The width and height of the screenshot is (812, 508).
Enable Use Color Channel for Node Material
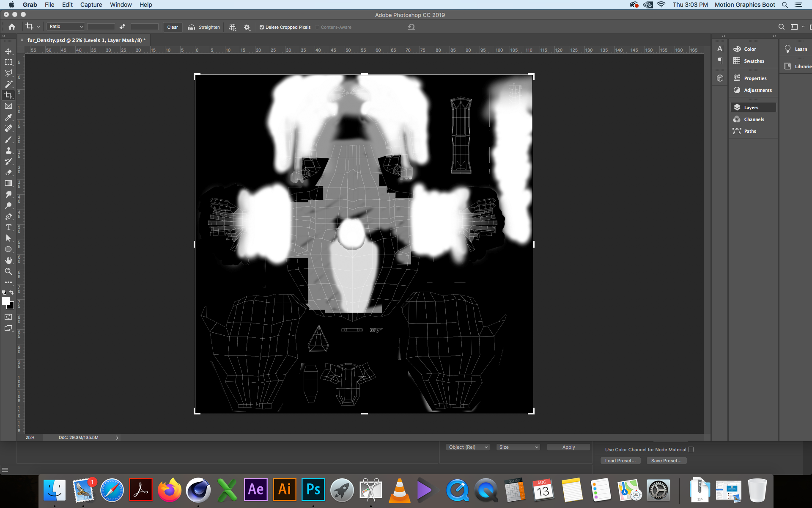(x=691, y=450)
